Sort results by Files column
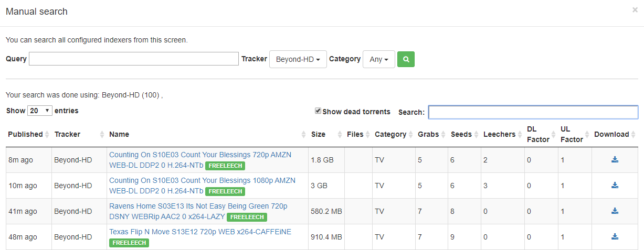 [358, 135]
